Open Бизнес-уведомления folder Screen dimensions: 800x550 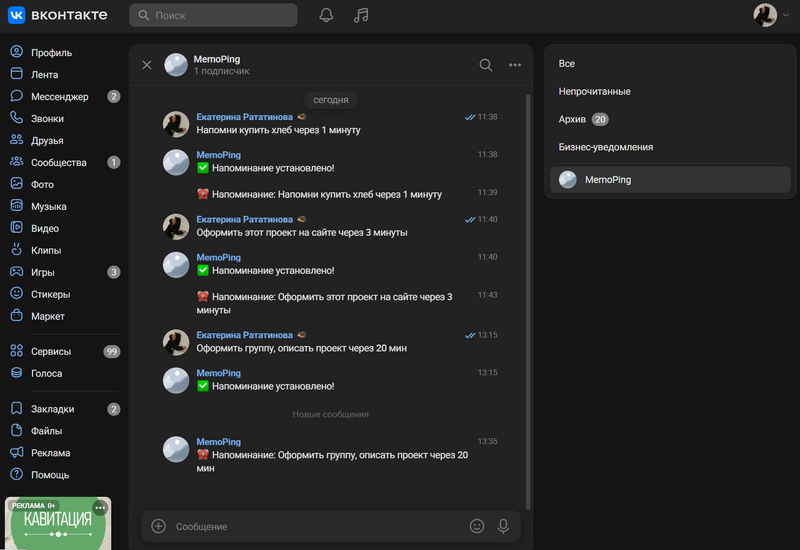coord(605,147)
